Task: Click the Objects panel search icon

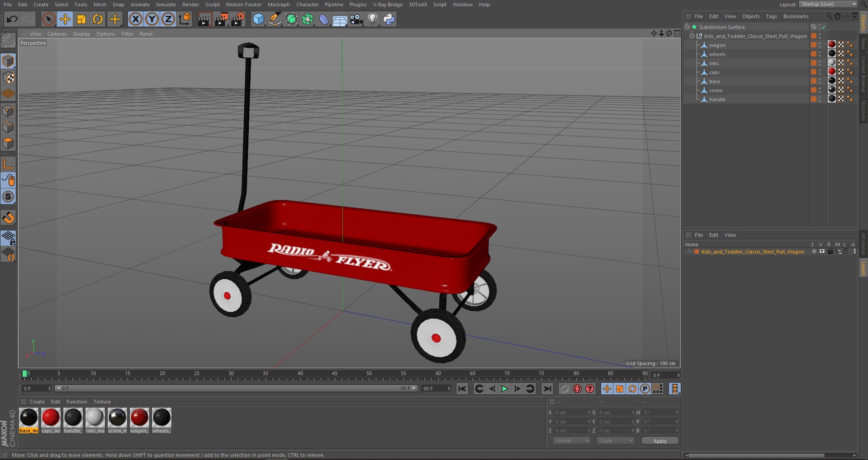Action: point(829,16)
